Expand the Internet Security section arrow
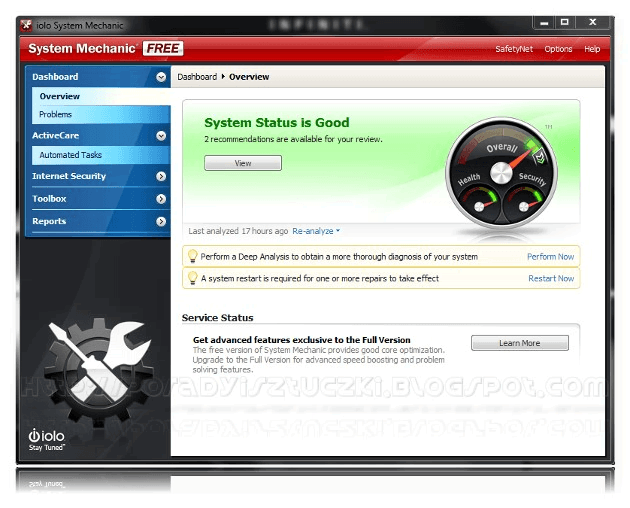The width and height of the screenshot is (630, 508). [161, 176]
